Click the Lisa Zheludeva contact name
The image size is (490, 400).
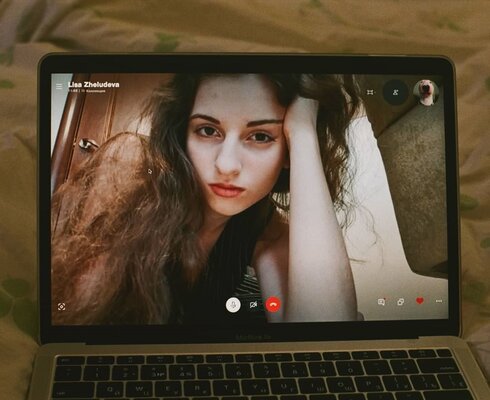tap(94, 84)
